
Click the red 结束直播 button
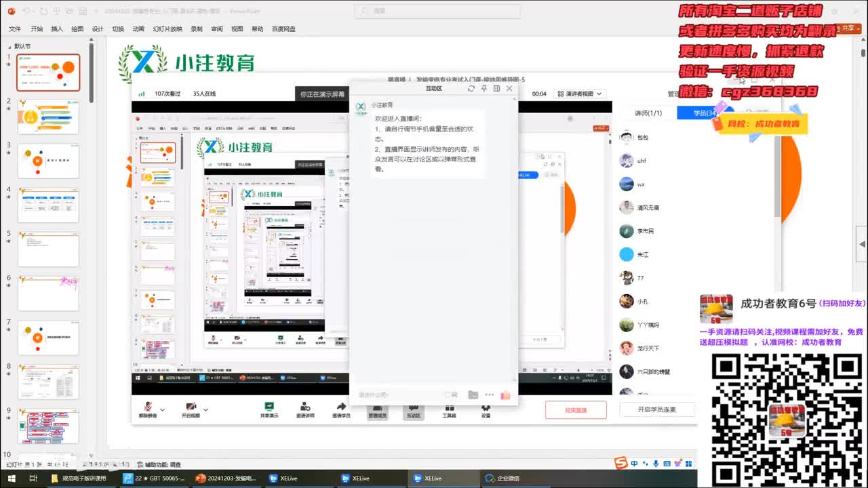576,409
